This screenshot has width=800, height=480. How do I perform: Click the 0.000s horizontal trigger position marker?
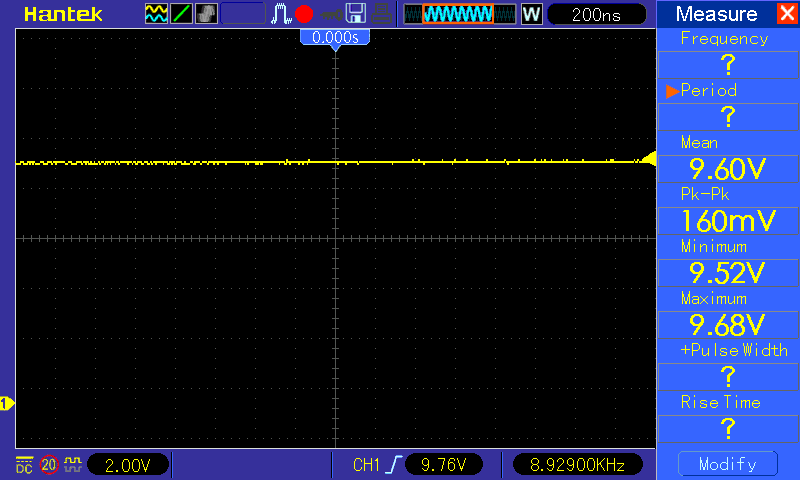[x=336, y=37]
